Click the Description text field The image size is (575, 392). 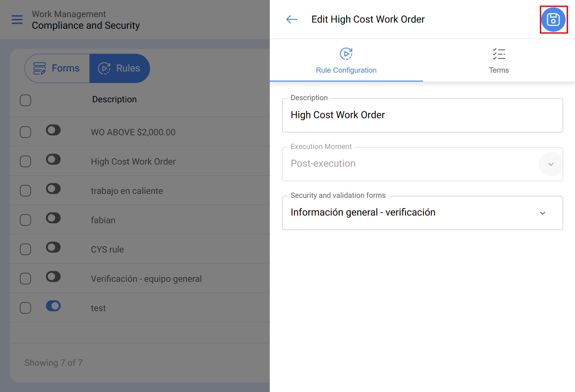(422, 115)
